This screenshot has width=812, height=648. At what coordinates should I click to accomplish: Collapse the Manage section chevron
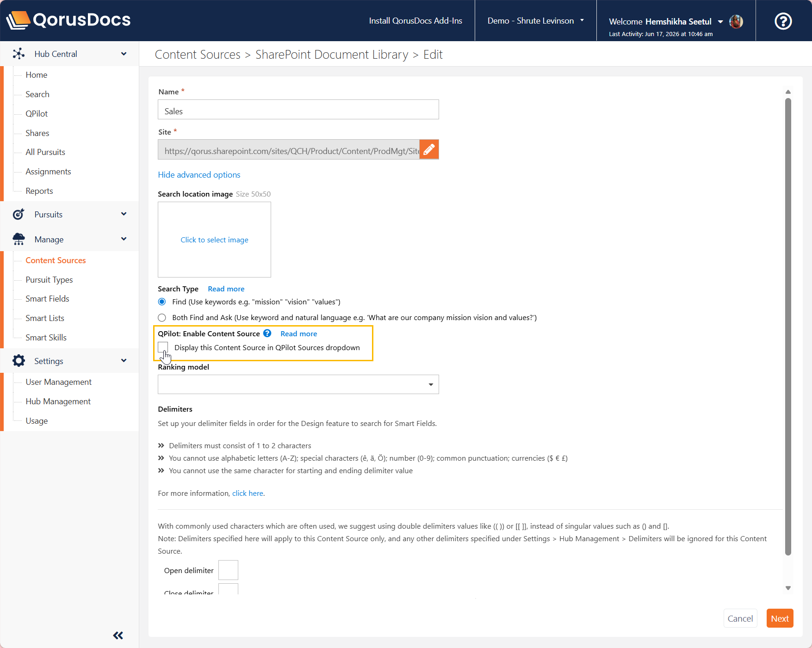pos(124,239)
